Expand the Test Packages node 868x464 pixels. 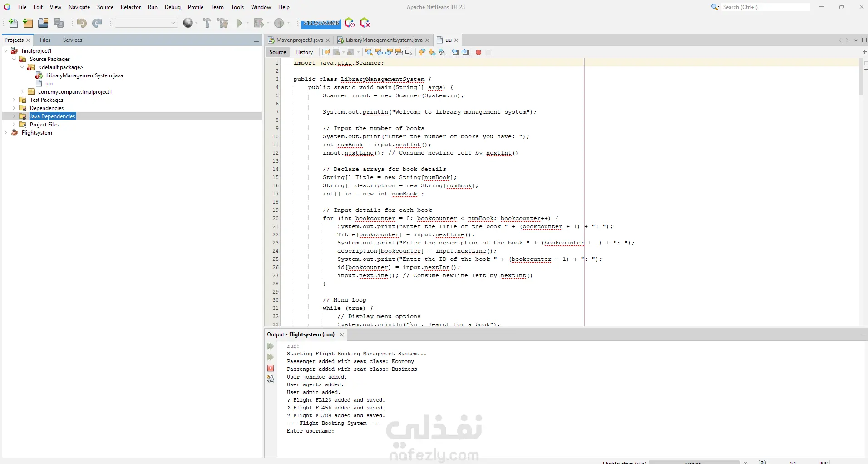tap(14, 100)
